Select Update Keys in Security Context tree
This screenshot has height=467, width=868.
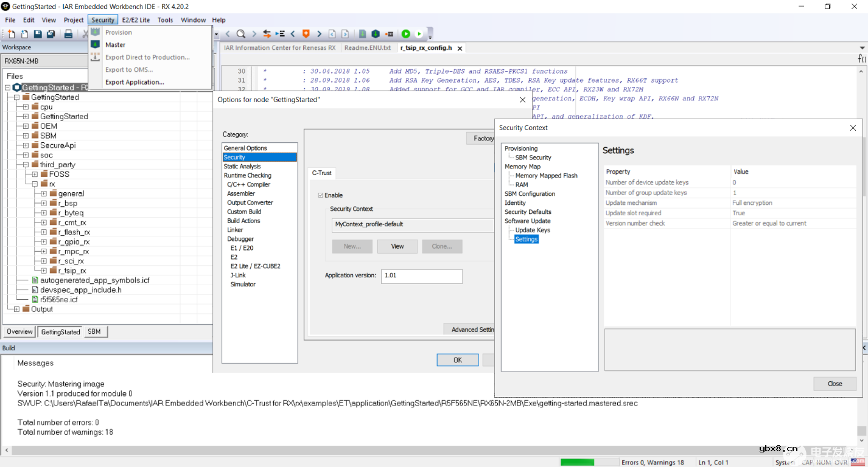tap(533, 230)
